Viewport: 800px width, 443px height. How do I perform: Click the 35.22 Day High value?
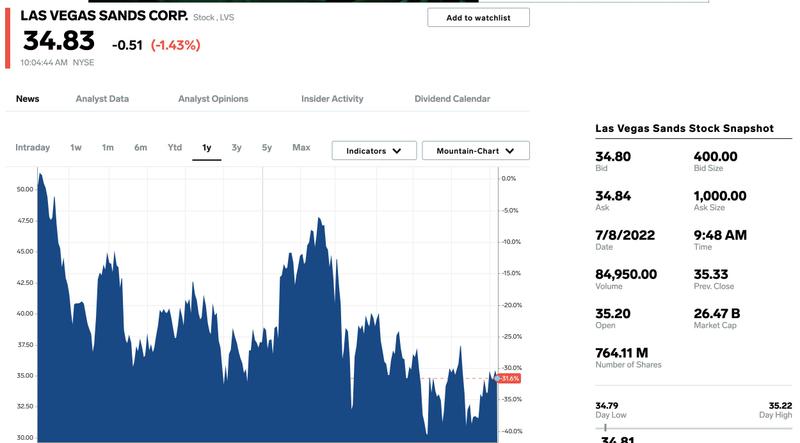pyautogui.click(x=780, y=406)
